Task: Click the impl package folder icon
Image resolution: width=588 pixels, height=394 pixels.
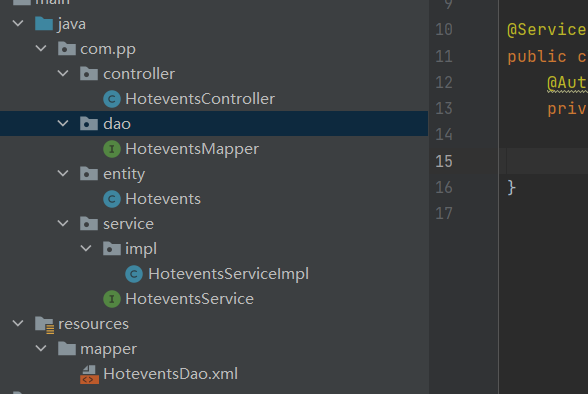Action: [112, 249]
